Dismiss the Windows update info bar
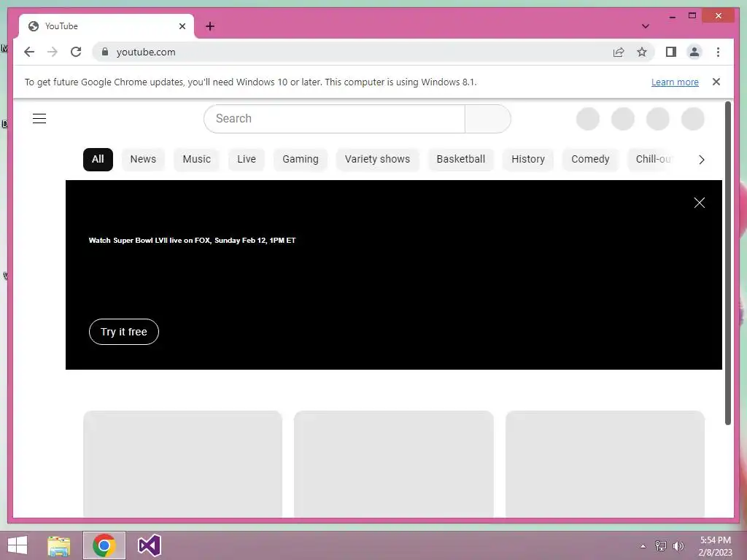This screenshot has width=747, height=560. (716, 82)
